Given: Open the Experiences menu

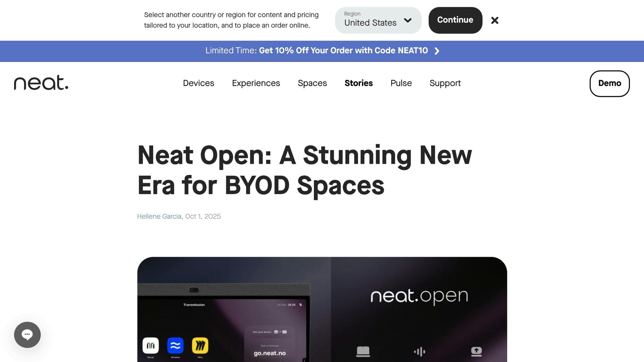Looking at the screenshot, I should [256, 83].
